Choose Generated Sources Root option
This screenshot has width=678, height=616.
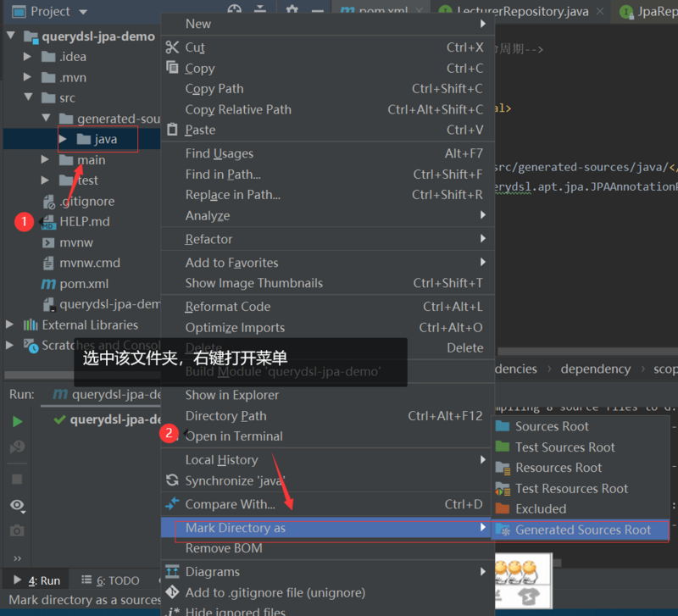(x=581, y=530)
